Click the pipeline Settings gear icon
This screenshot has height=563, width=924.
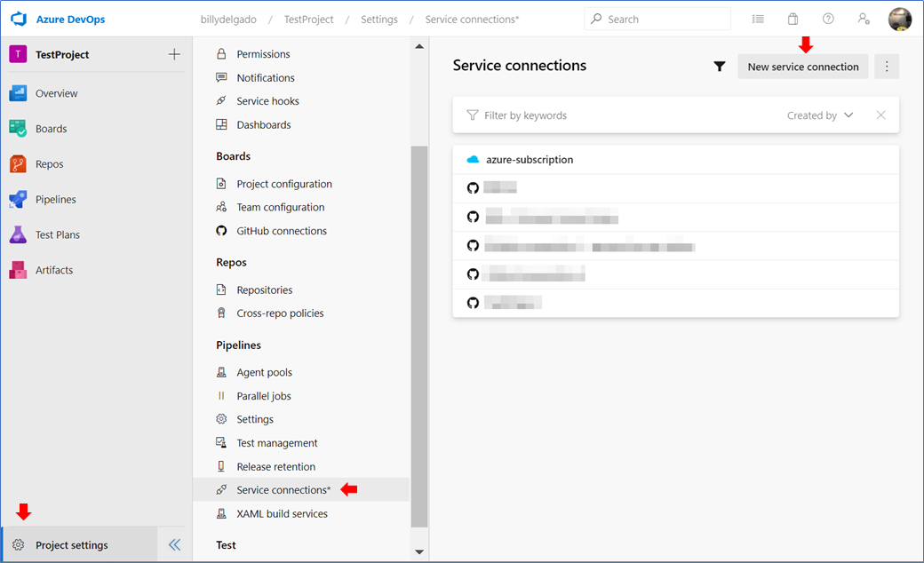click(221, 419)
